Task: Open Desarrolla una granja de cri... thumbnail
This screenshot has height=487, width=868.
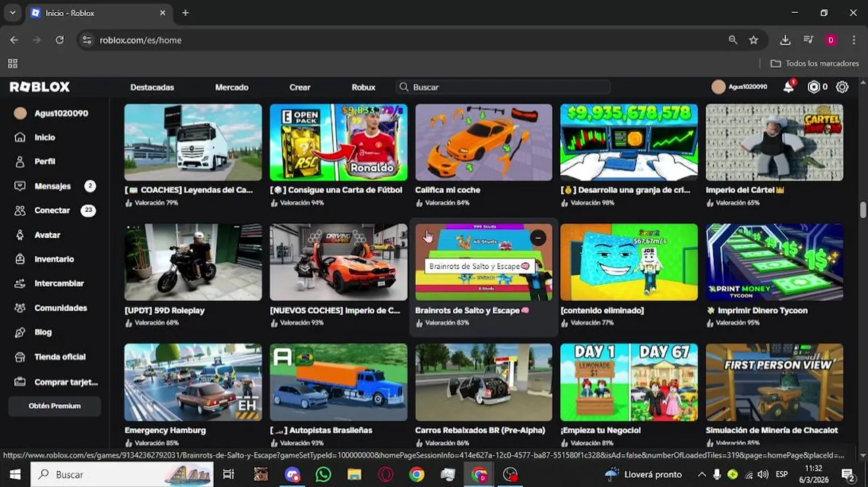Action: point(629,142)
